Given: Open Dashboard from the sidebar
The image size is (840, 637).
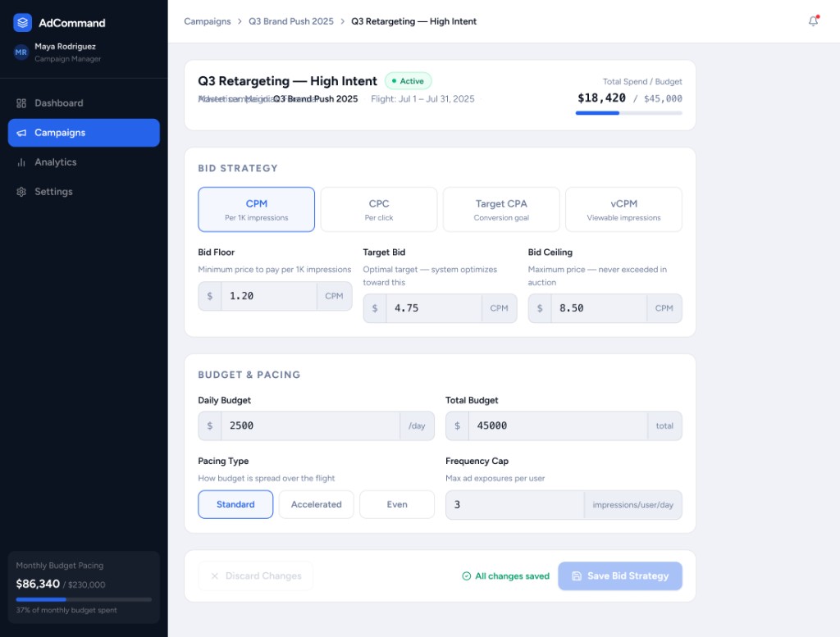Looking at the screenshot, I should tap(84, 103).
